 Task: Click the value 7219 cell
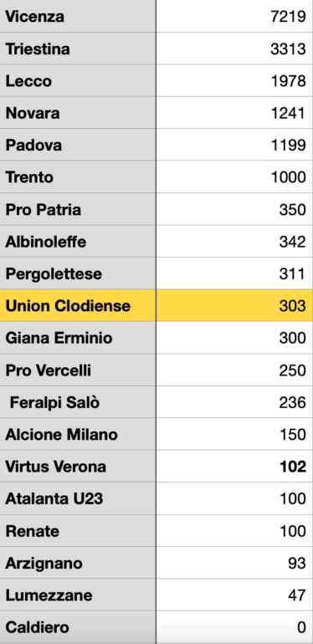(234, 16)
